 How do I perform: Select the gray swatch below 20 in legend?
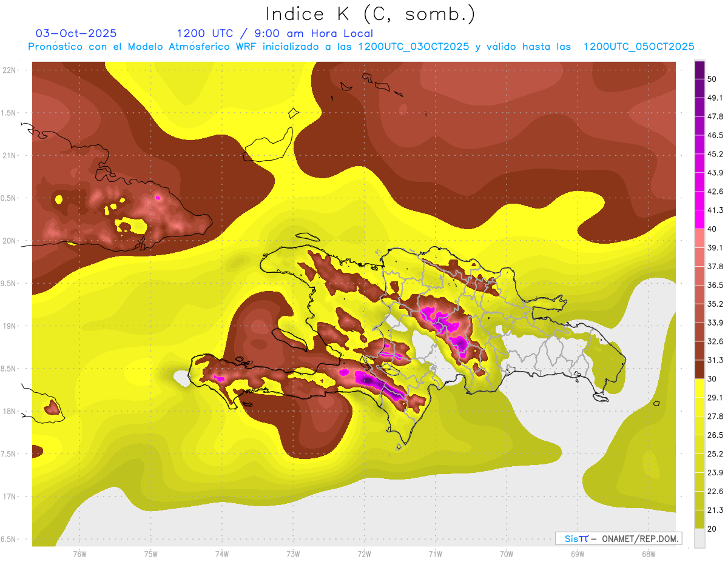699,538
